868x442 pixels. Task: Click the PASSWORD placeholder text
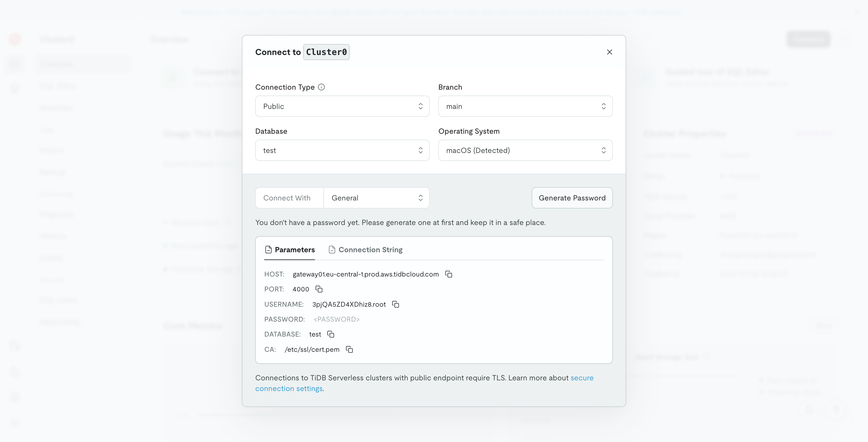tap(336, 319)
